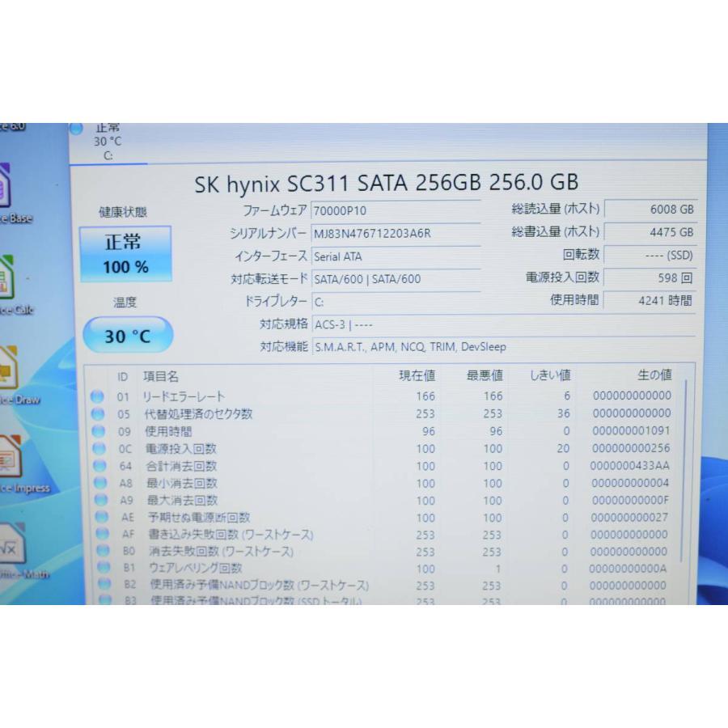This screenshot has height=728, width=728.
Task: Select the C: drive tab at top
Action: coord(106,142)
